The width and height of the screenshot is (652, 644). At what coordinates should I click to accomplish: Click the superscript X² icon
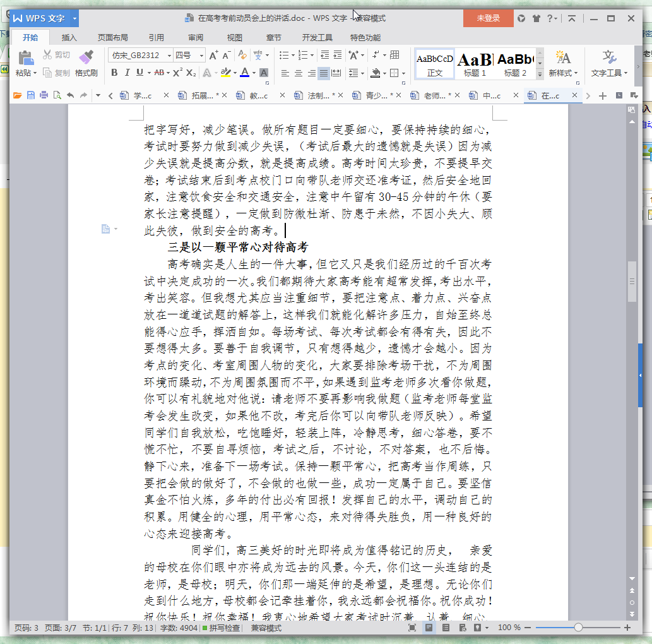click(178, 73)
